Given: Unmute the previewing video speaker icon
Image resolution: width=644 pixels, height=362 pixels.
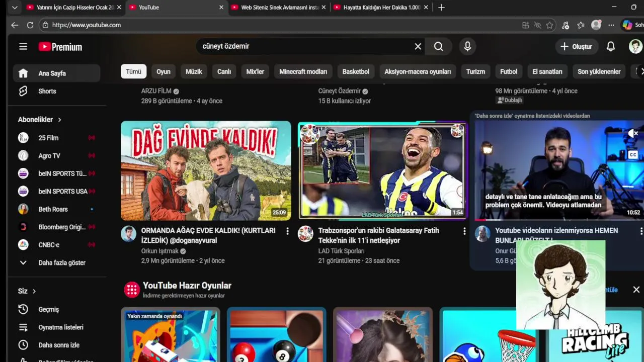Looking at the screenshot, I should [633, 133].
